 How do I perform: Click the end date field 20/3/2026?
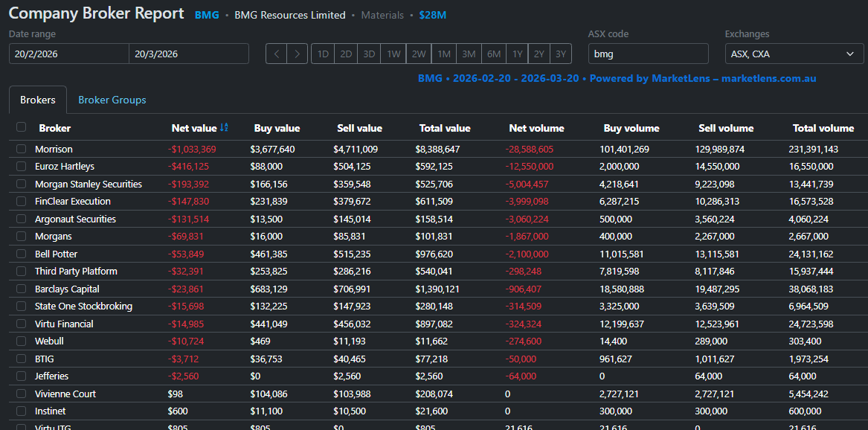click(189, 54)
